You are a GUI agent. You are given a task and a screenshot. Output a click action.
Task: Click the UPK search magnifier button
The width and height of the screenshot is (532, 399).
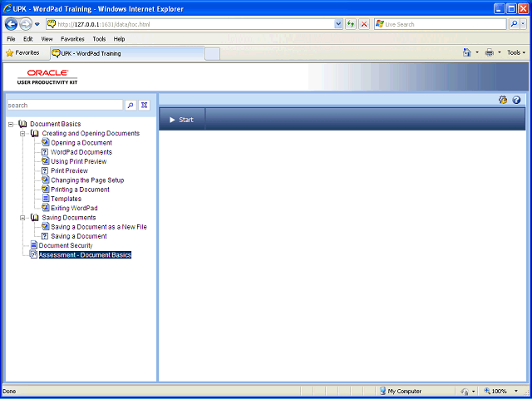[131, 106]
